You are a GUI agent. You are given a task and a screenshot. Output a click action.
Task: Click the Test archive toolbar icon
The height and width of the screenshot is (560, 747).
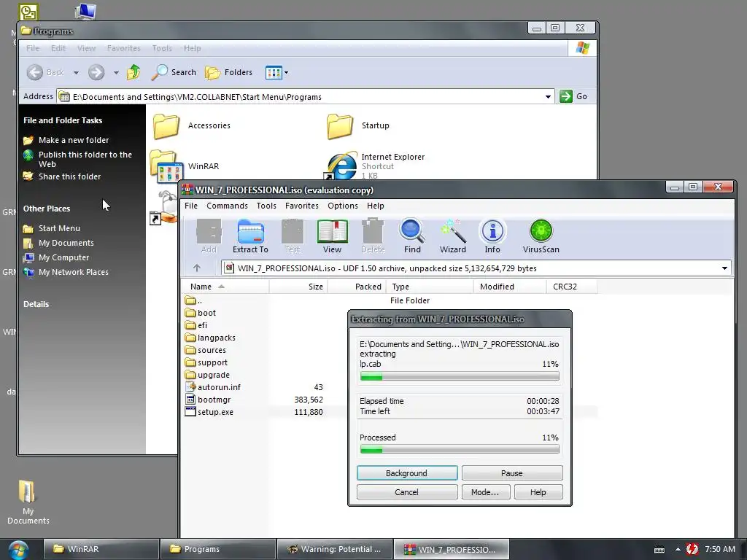coord(292,236)
